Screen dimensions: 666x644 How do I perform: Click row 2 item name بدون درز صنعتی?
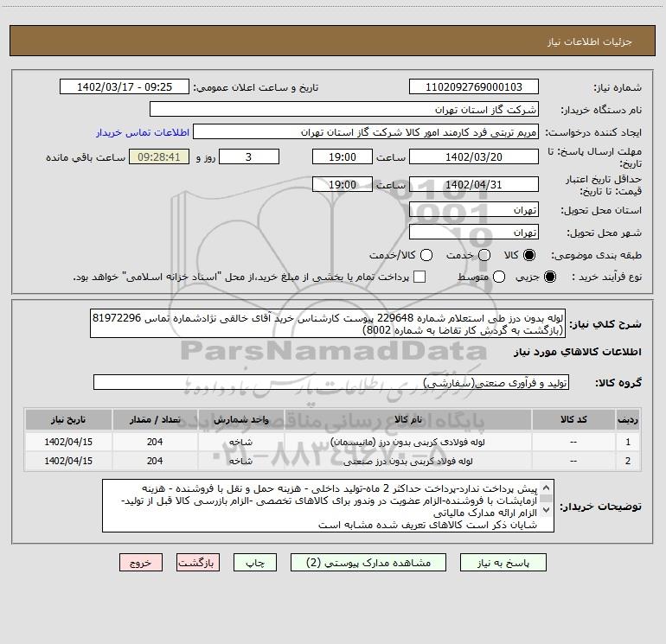(407, 461)
